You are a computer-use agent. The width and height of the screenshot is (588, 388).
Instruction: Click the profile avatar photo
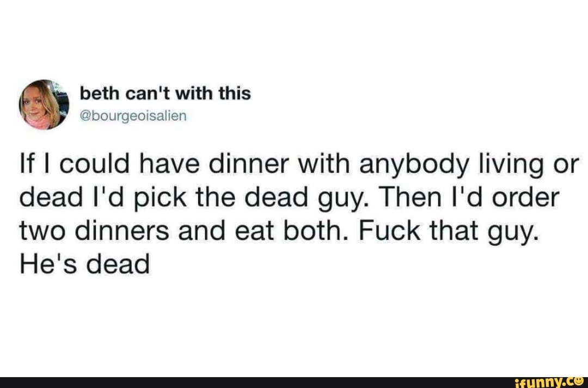[x=40, y=104]
